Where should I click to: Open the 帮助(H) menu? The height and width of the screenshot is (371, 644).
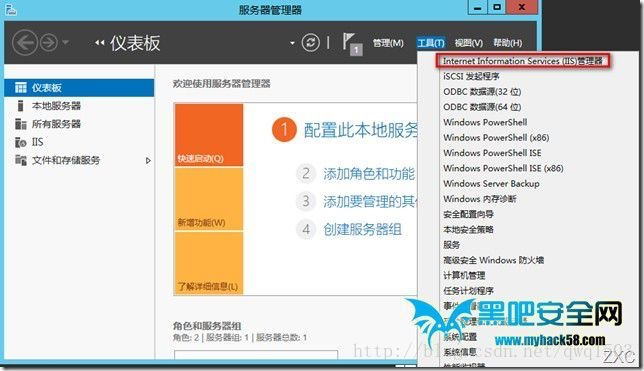(x=508, y=43)
